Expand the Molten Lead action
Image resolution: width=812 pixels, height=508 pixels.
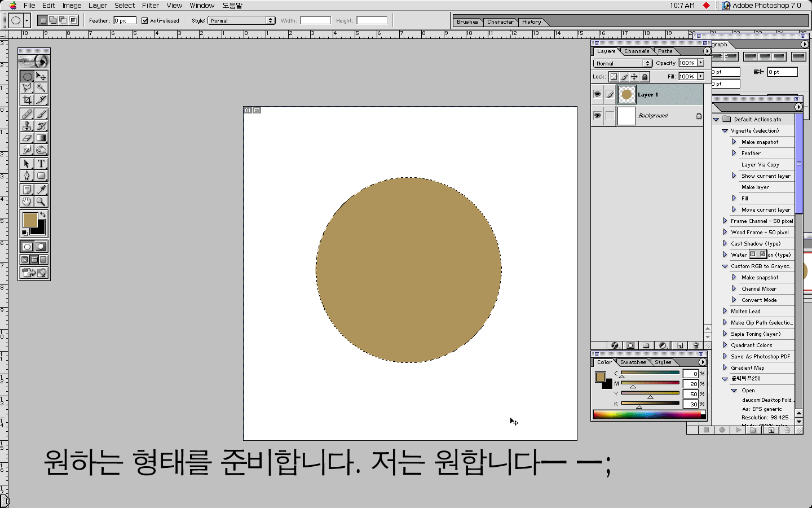pyautogui.click(x=725, y=311)
